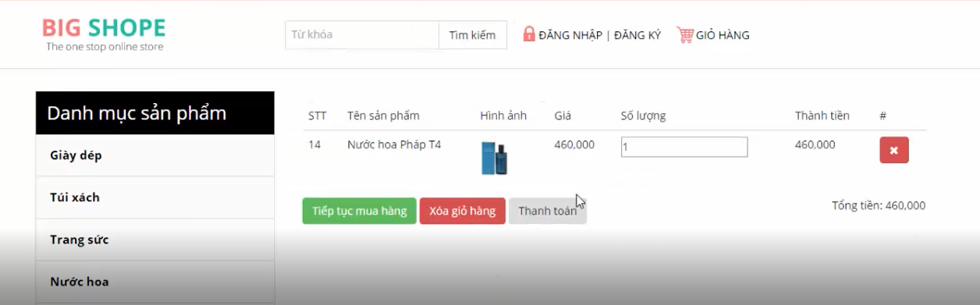980x305 pixels.
Task: Click the Thanh toán checkout button
Action: pyautogui.click(x=548, y=211)
